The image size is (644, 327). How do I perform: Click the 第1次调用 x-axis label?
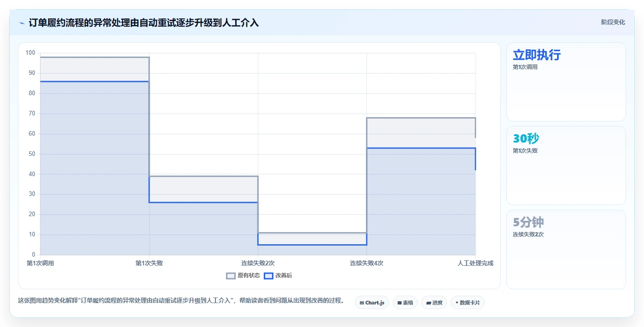tap(41, 263)
